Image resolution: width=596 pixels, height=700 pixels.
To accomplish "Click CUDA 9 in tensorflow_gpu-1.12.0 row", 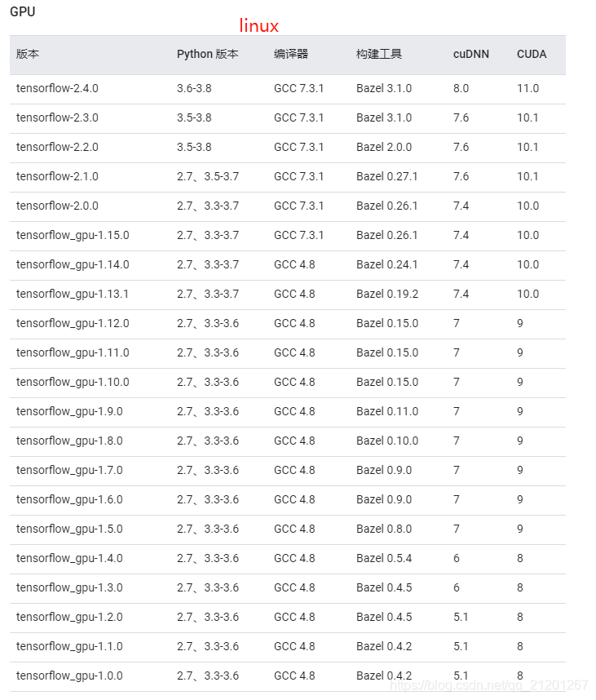I will pos(519,324).
